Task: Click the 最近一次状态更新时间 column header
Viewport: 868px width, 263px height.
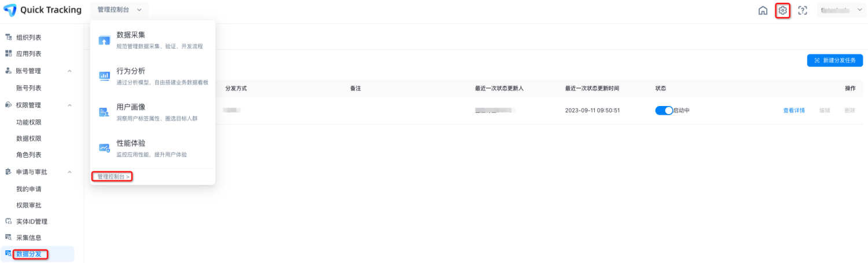Action: click(592, 88)
